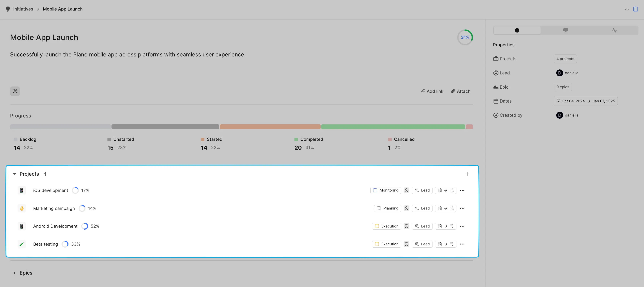Click the activity/pulse icon in properties panel
The height and width of the screenshot is (287, 644).
pyautogui.click(x=614, y=30)
